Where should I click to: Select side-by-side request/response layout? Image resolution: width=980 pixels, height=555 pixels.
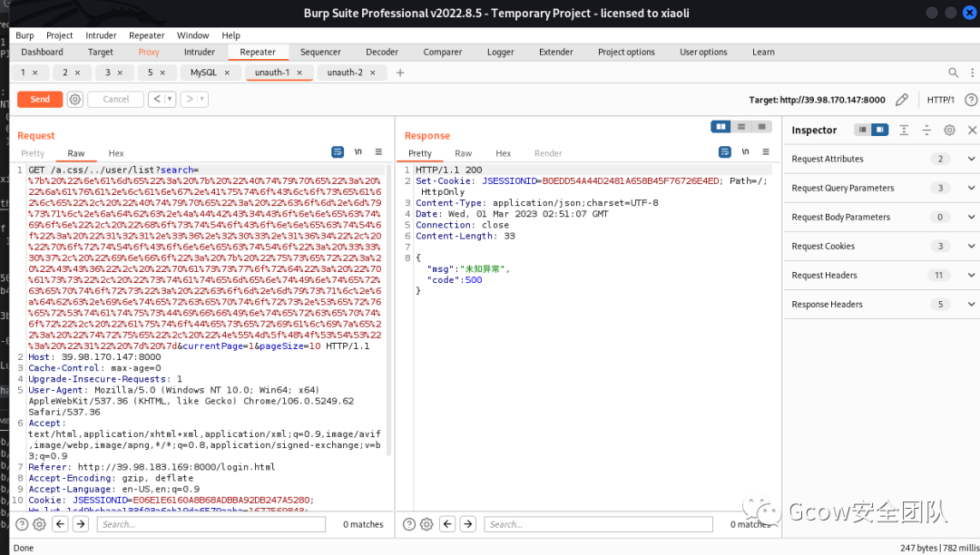point(720,127)
